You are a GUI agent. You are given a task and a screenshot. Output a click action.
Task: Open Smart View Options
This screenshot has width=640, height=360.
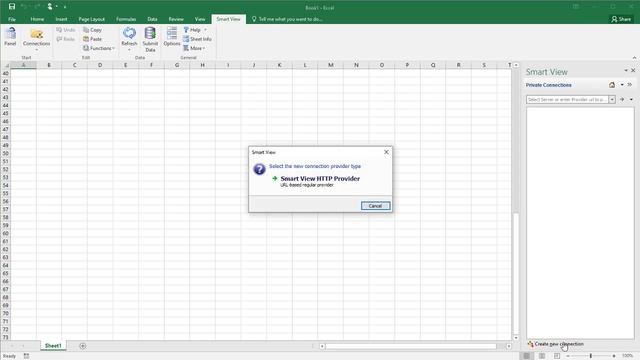click(x=172, y=37)
